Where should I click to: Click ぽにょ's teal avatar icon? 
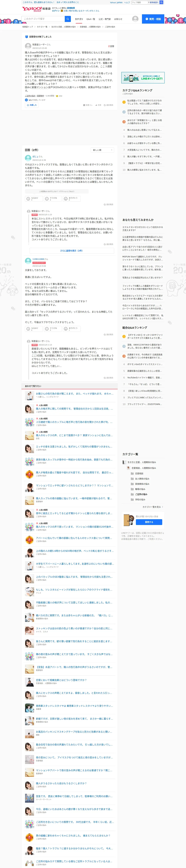click(28, 158)
